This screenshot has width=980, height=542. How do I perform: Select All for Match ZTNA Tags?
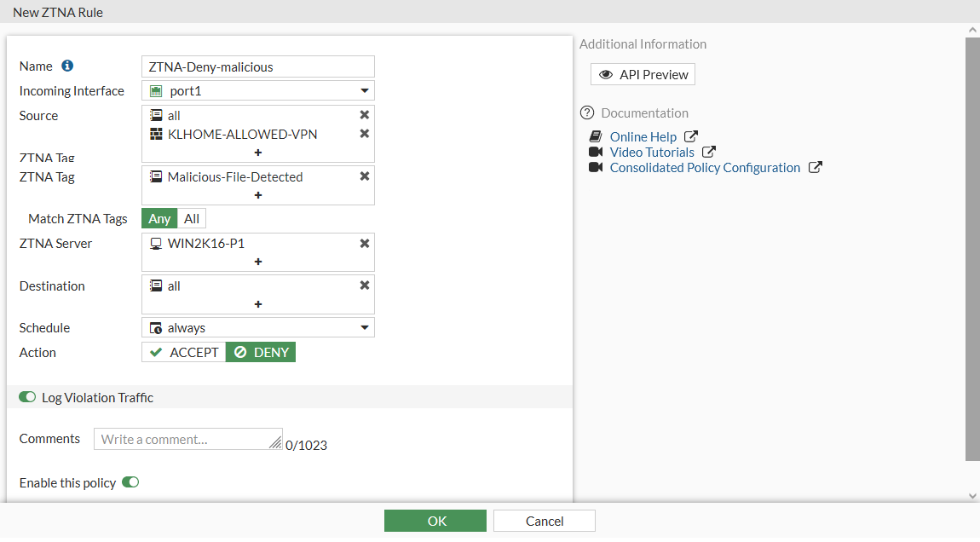tap(191, 218)
